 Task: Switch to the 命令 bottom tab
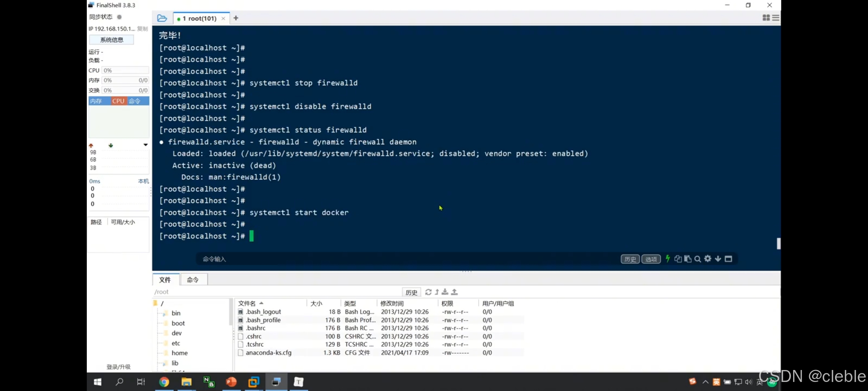[x=193, y=279]
